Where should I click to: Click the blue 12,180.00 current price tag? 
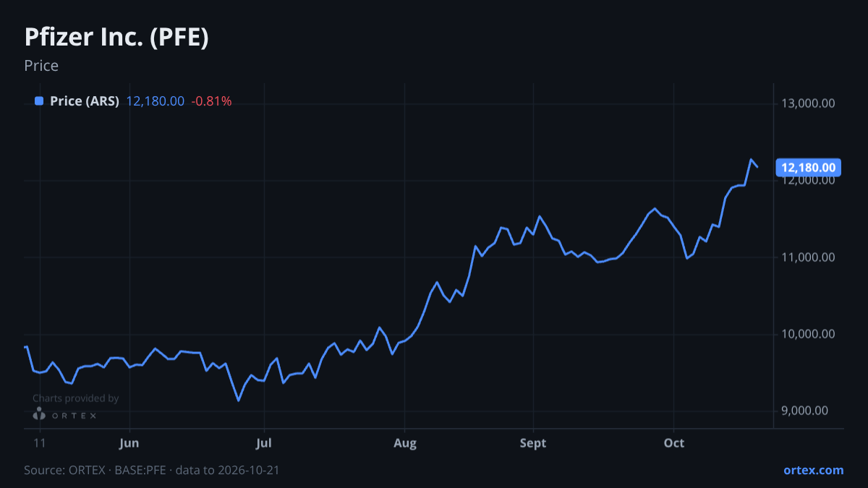click(809, 168)
